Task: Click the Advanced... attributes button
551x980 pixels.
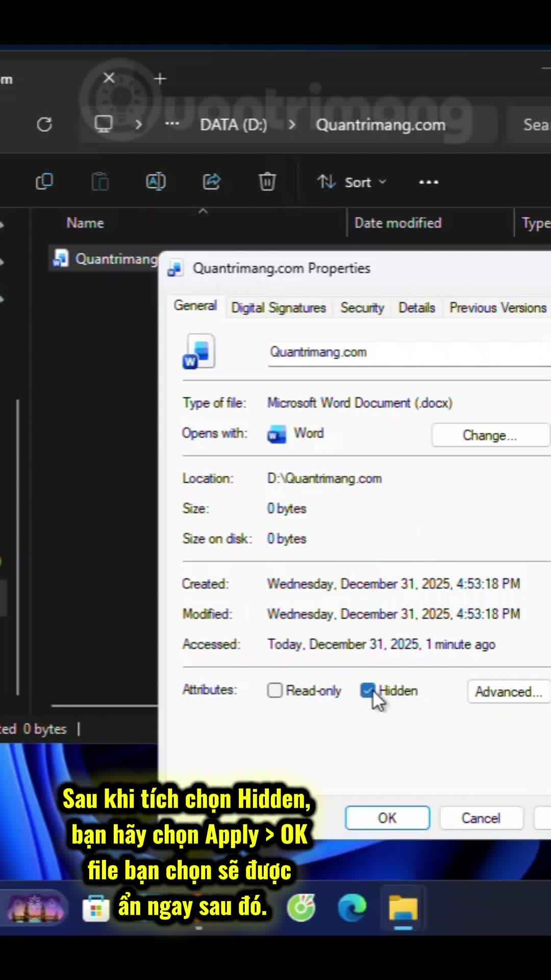Action: coord(509,692)
